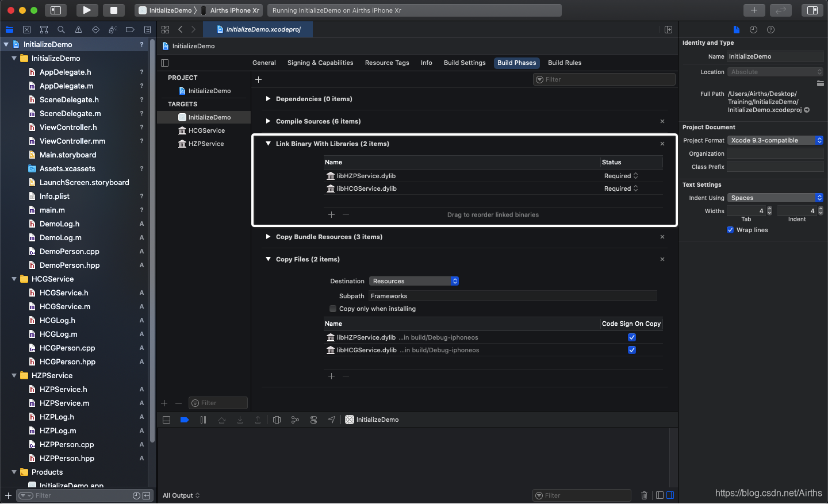This screenshot has width=828, height=504.
Task: Simulate location arrow in debug bar
Action: 332,420
